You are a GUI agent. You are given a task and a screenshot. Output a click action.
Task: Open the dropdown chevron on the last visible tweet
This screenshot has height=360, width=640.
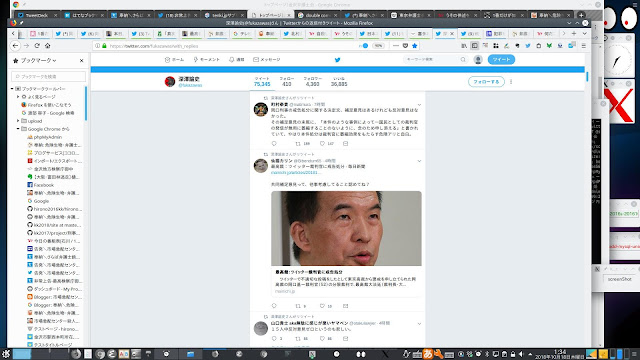coord(419,324)
